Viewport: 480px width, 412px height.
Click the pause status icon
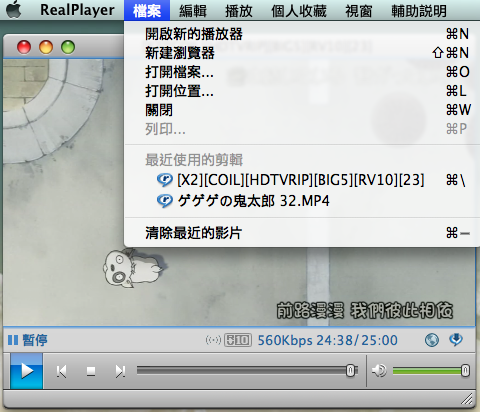[x=13, y=340]
